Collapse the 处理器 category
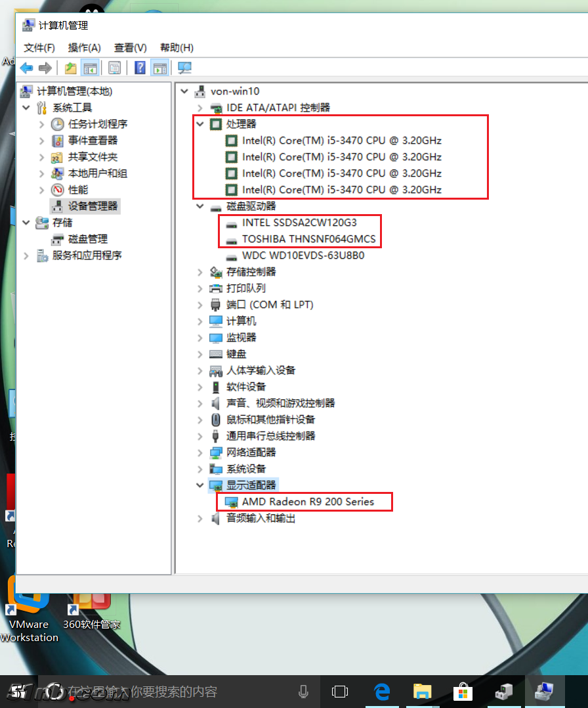Screen dimensions: 588x708 [x=200, y=123]
